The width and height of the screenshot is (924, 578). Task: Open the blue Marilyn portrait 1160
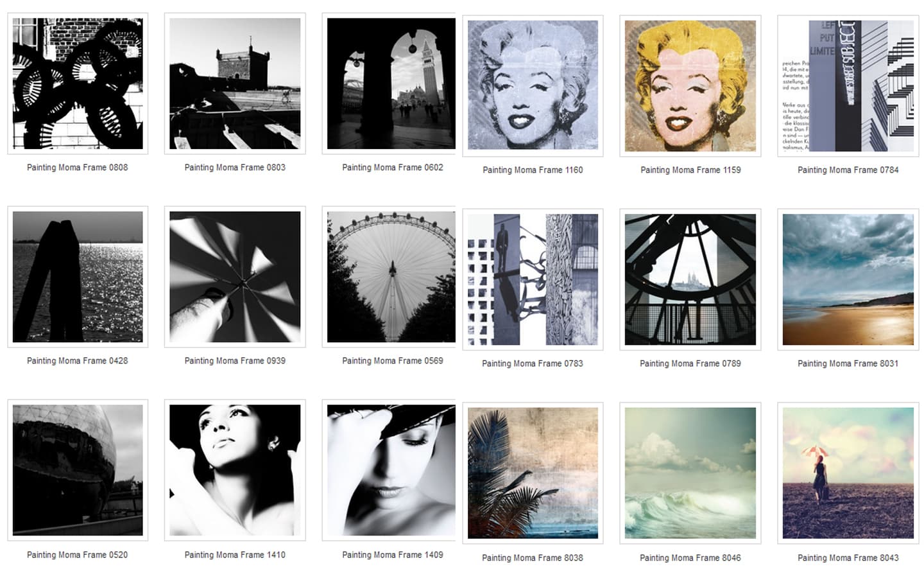[x=533, y=85]
